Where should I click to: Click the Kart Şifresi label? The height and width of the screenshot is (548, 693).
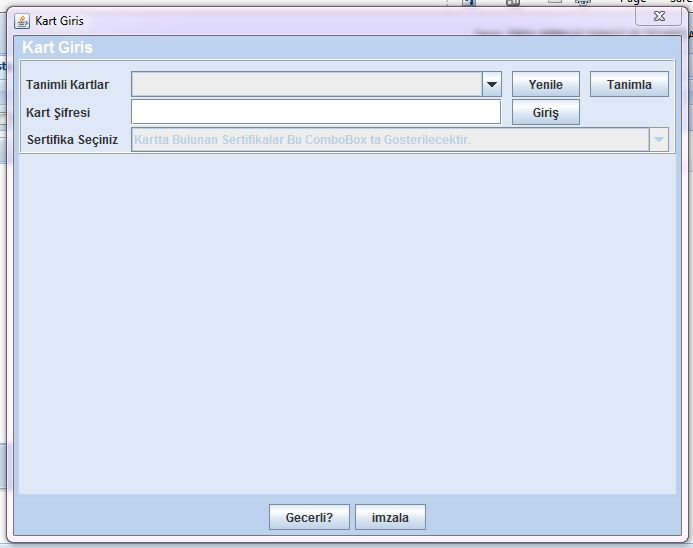click(x=58, y=113)
